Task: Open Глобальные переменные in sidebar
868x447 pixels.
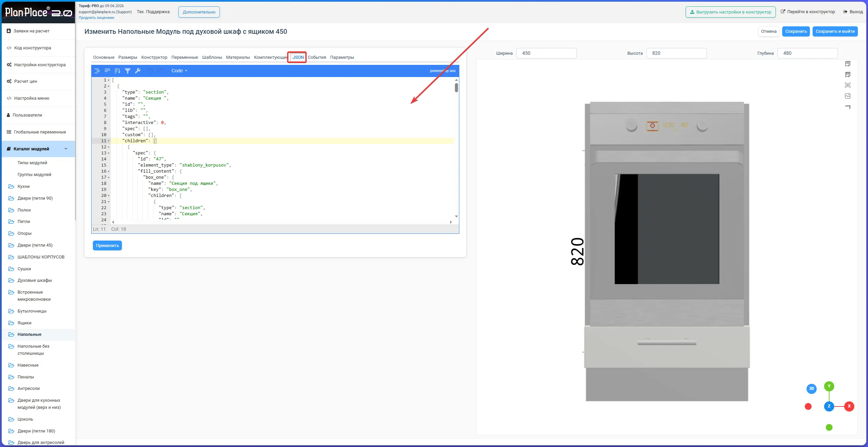Action: point(40,132)
